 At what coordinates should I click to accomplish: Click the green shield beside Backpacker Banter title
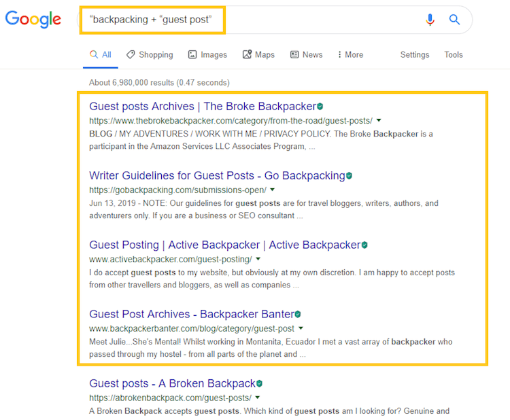coord(298,314)
